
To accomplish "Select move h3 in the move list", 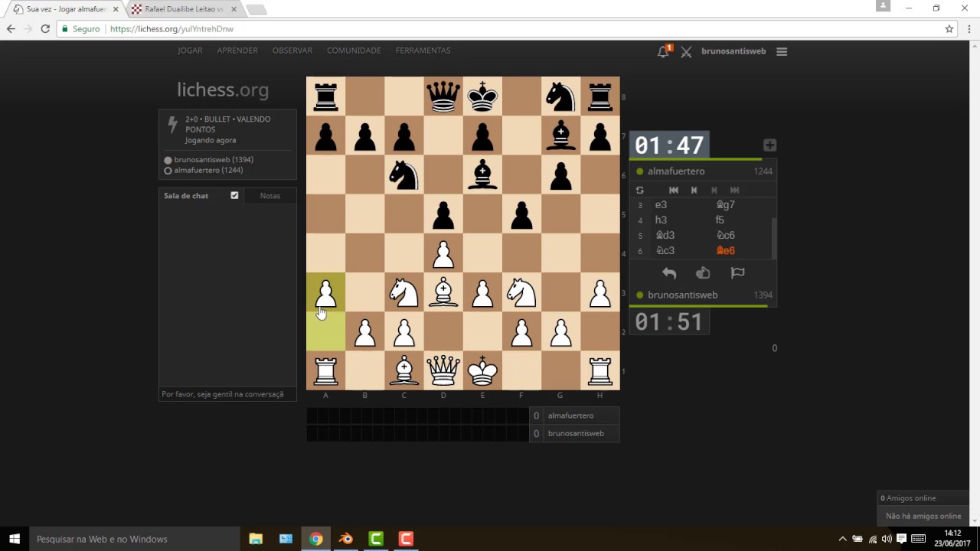I will pyautogui.click(x=681, y=220).
